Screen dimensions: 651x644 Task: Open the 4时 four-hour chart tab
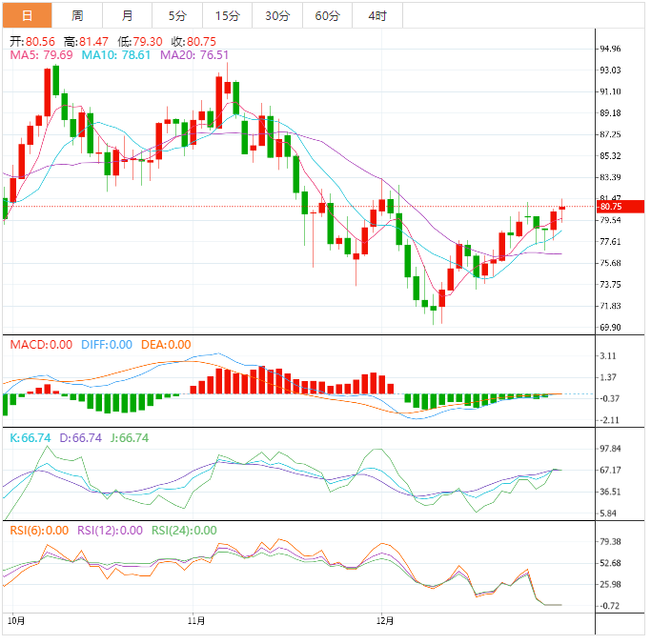click(376, 15)
